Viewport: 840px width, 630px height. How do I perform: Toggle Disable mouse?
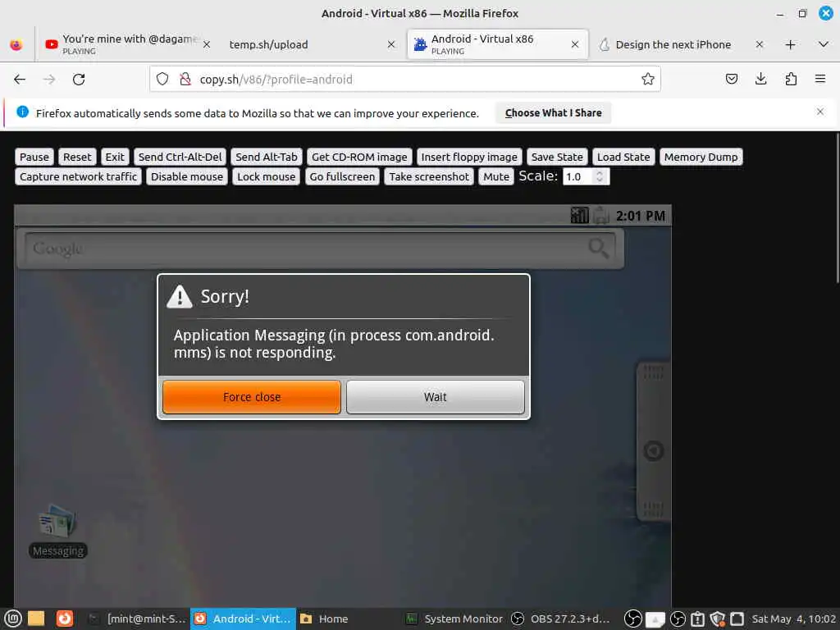(x=187, y=177)
